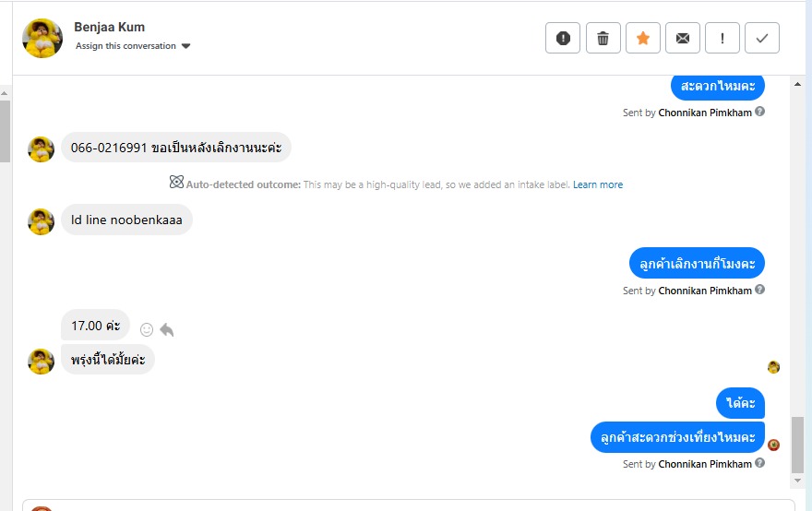
Task: Click help icon next to first Sent by
Action: click(760, 112)
